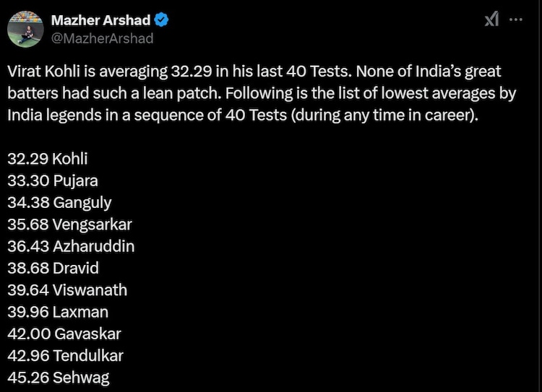
Task: Select the '42.00 Gavaskar' line
Action: [64, 334]
